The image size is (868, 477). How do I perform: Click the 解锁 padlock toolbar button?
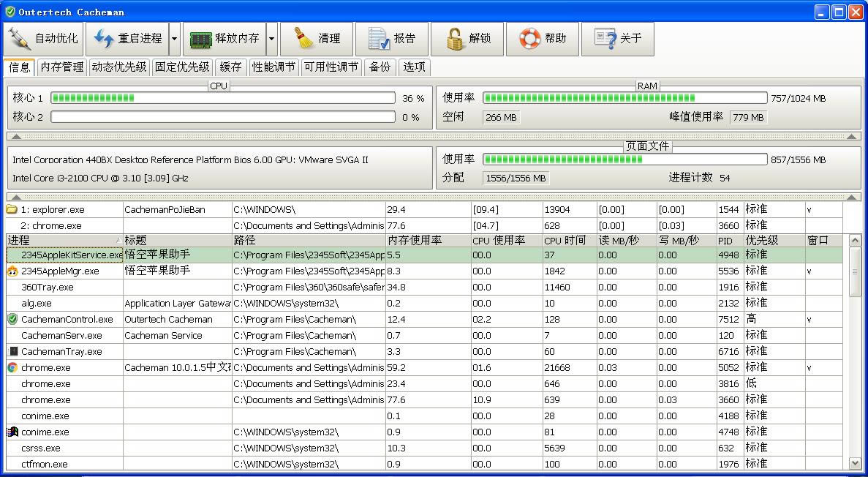pos(467,39)
